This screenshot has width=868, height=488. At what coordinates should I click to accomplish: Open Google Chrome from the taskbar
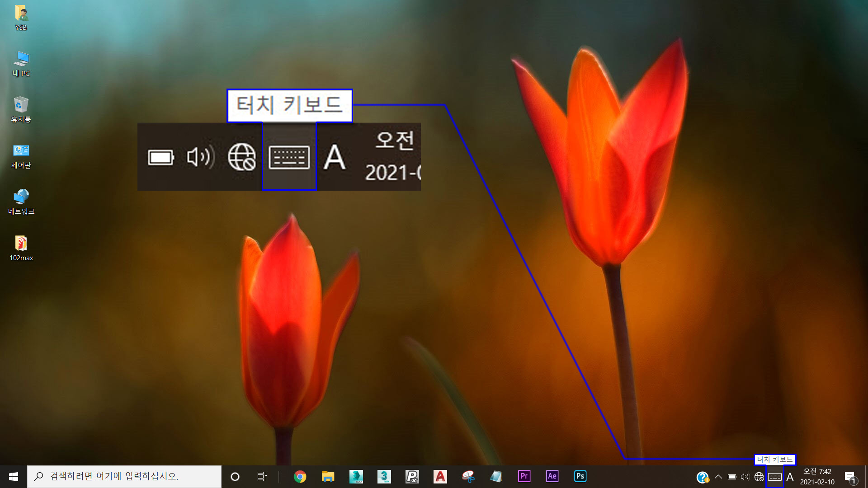click(300, 477)
